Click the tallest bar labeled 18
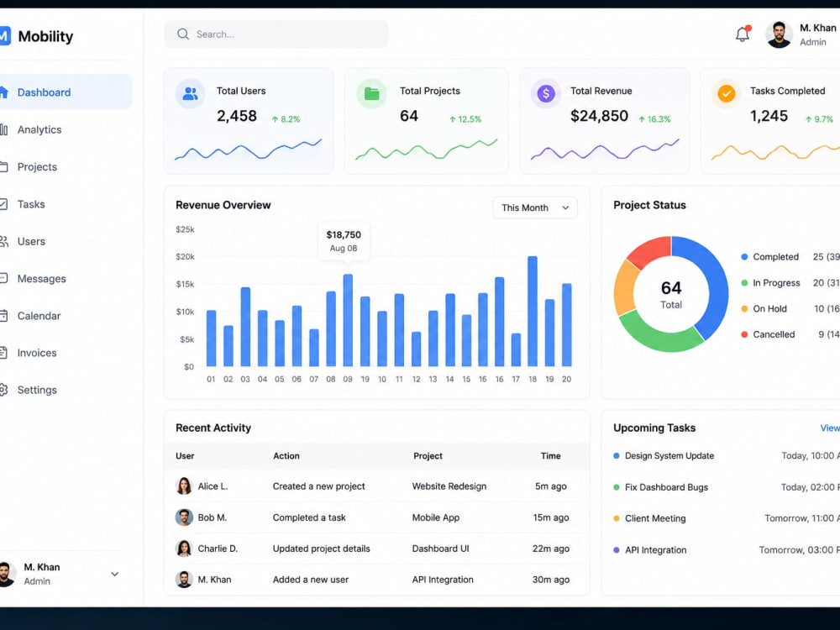 [x=532, y=312]
